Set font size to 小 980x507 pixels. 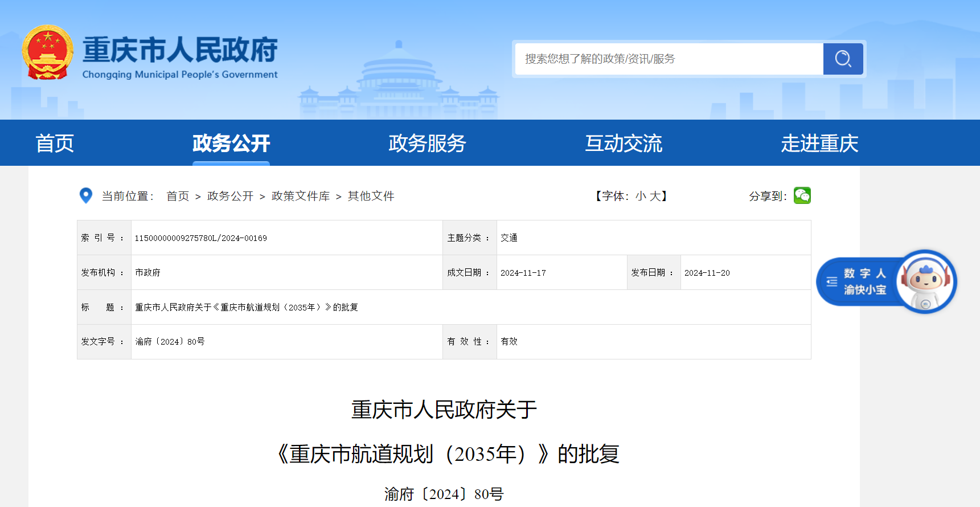[x=641, y=196]
